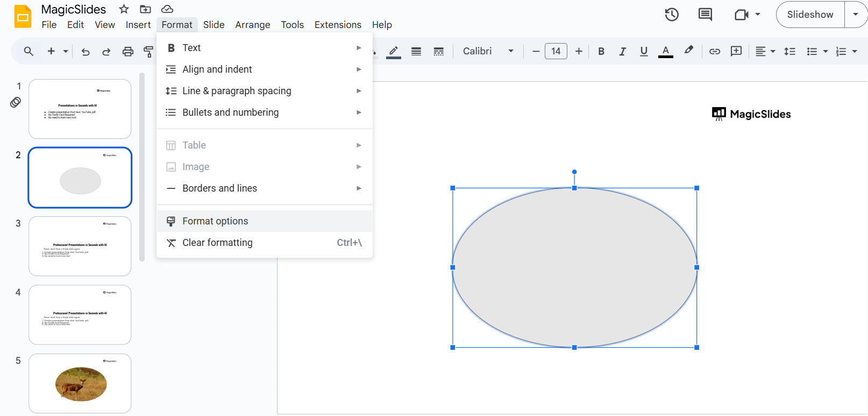Click the print icon in toolbar

click(x=127, y=52)
